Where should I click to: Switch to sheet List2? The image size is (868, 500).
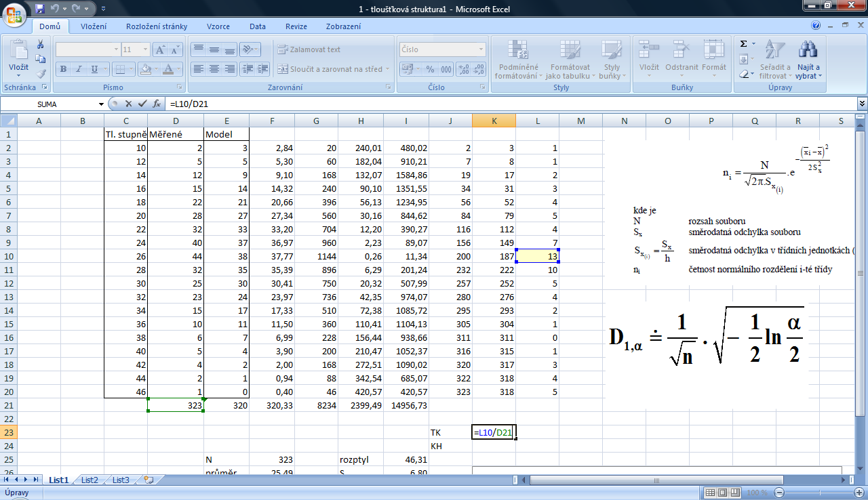click(90, 480)
